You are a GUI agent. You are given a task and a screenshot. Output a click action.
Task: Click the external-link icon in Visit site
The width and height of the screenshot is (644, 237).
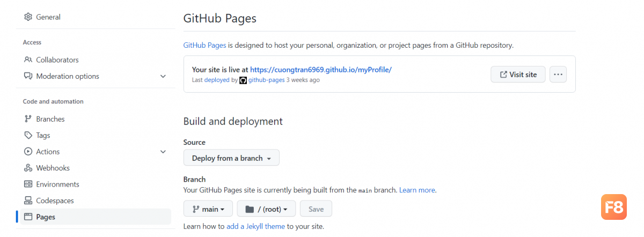tap(503, 75)
